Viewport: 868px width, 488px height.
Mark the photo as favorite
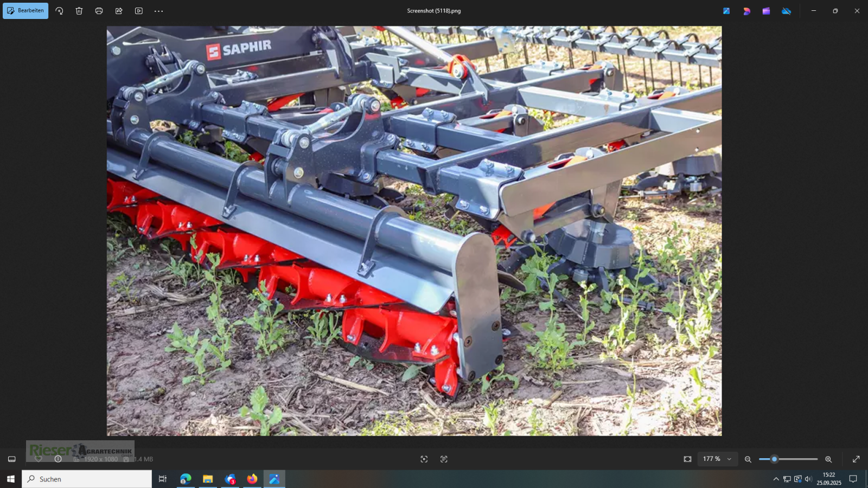[38, 459]
